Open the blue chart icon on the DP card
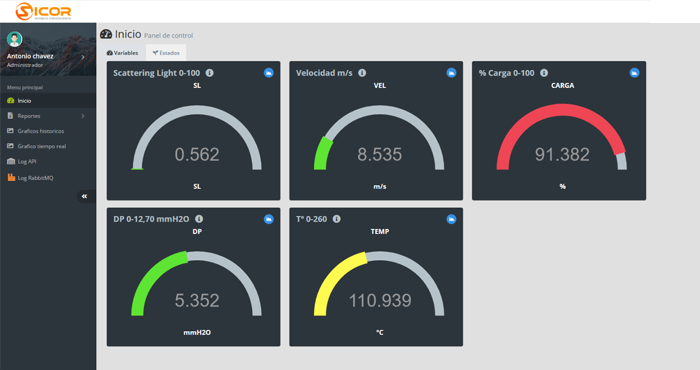Image resolution: width=700 pixels, height=370 pixels. [268, 219]
